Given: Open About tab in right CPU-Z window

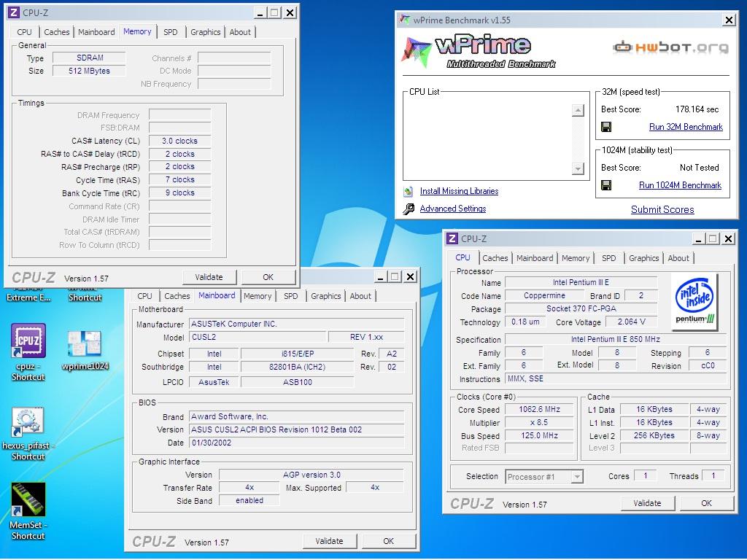Looking at the screenshot, I should [x=678, y=258].
